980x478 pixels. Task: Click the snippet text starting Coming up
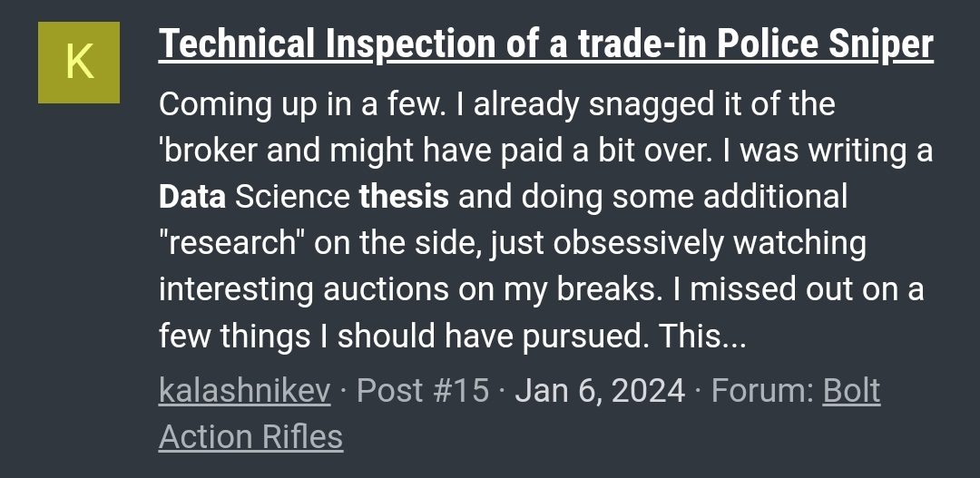pyautogui.click(x=546, y=219)
